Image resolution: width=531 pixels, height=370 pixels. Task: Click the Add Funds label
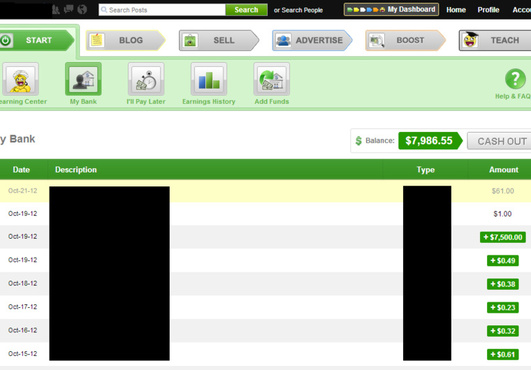coord(272,102)
